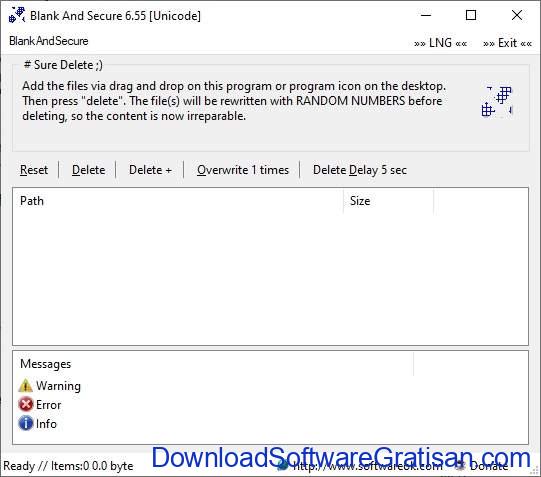Open the LNG language menu
The image size is (541, 477).
pos(441,43)
